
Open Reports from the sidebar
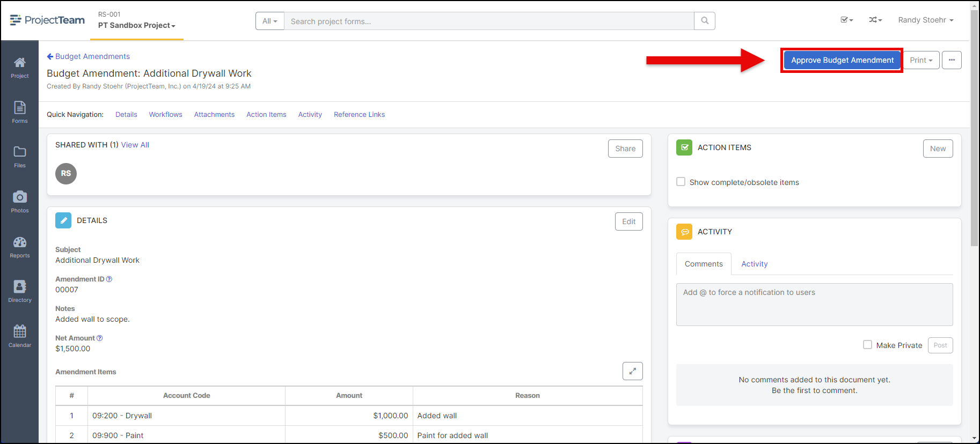20,247
